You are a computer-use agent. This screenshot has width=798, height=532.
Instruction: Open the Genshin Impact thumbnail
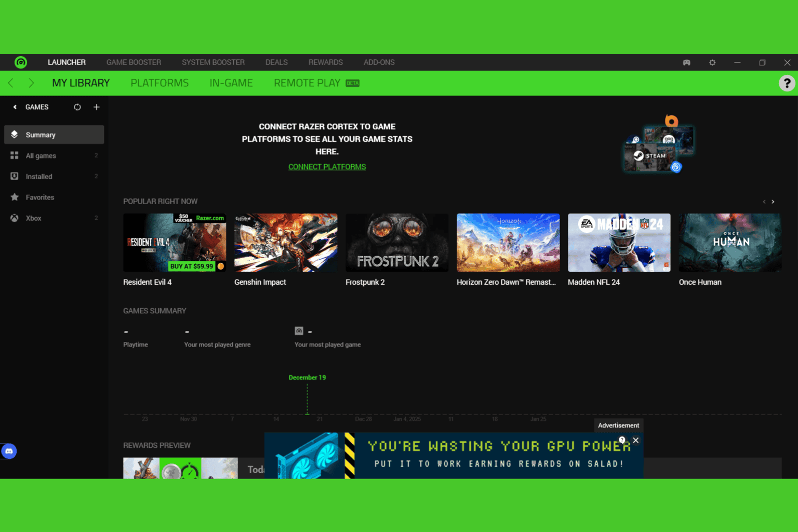286,243
